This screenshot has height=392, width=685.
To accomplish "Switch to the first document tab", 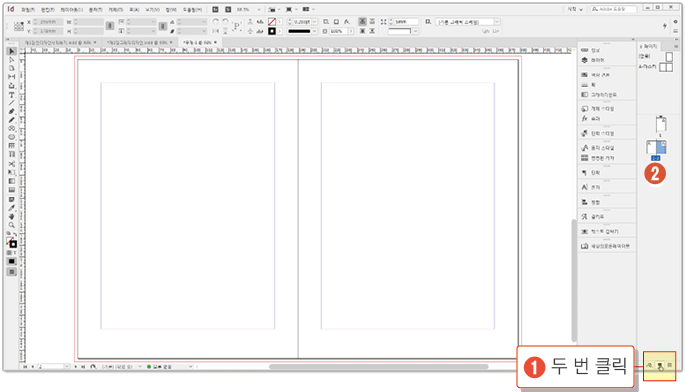I will click(57, 42).
